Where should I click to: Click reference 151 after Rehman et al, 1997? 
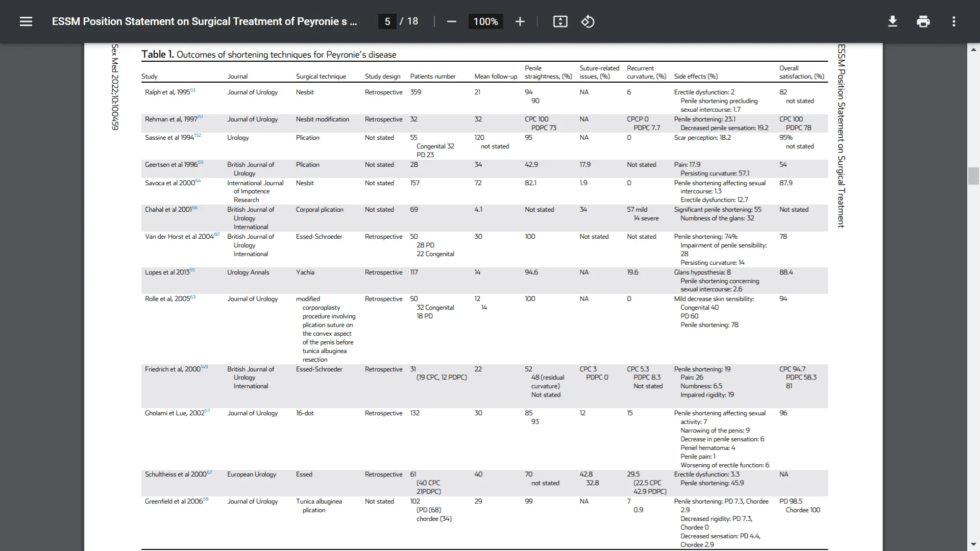pos(200,117)
